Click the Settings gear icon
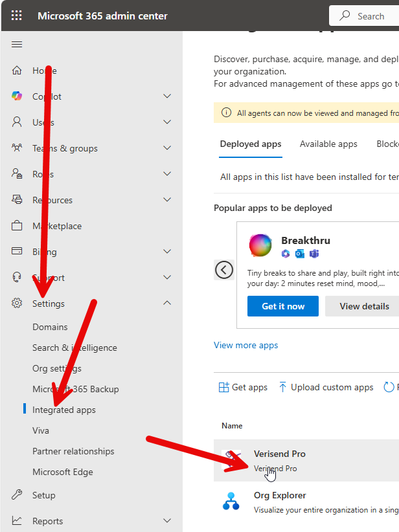The width and height of the screenshot is (399, 532). coord(17,303)
